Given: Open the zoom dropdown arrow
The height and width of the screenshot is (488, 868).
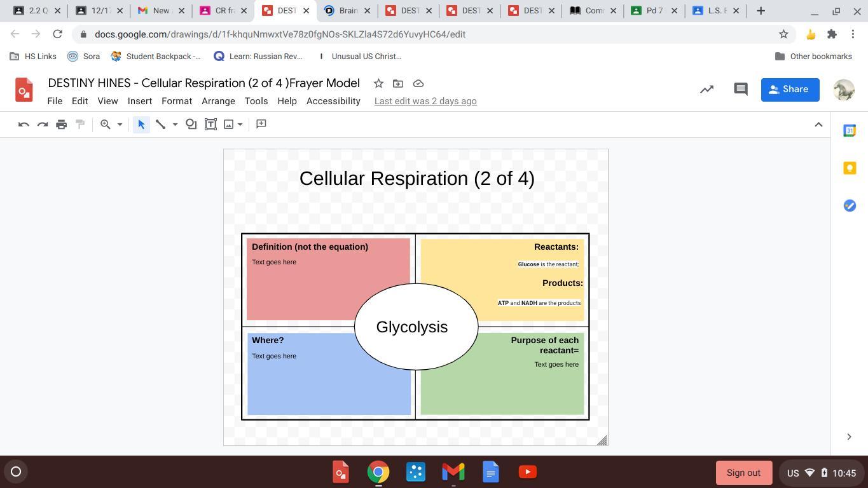Looking at the screenshot, I should 120,125.
